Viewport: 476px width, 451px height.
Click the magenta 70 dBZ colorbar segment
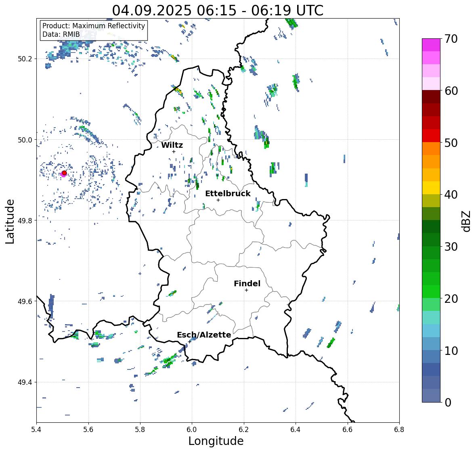pos(431,45)
